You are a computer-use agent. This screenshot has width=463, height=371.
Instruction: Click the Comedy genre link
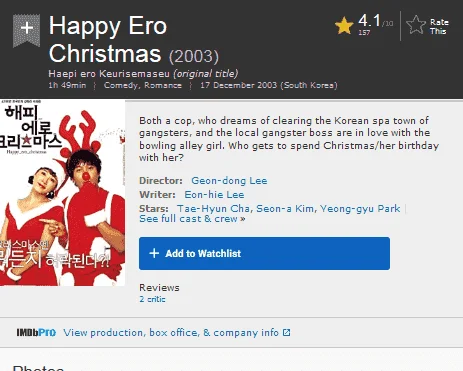121,85
